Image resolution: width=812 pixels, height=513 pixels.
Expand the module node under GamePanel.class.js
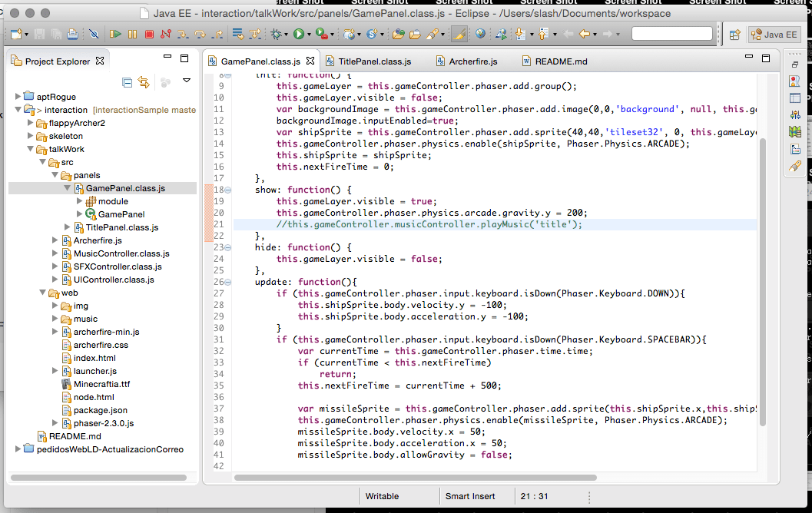pos(81,201)
